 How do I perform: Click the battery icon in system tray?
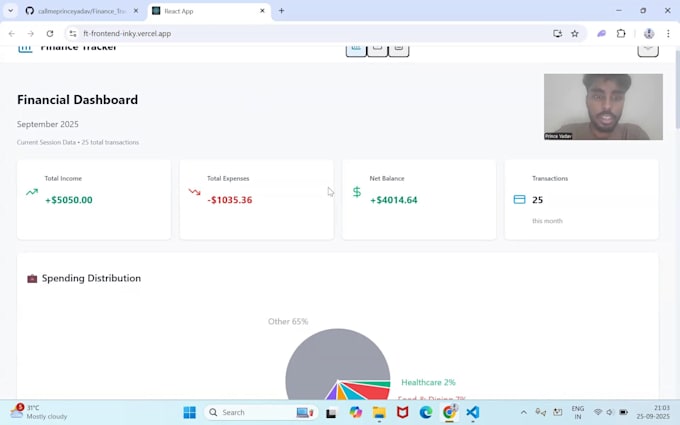point(623,412)
